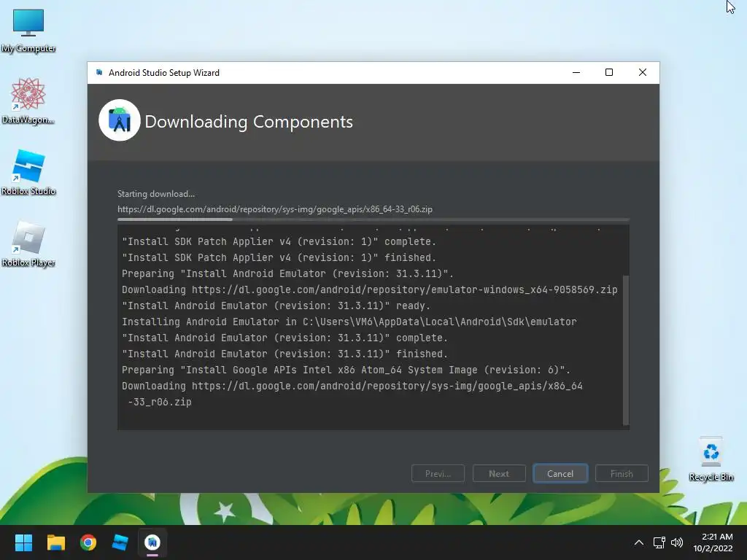Select the DataWagon desktop shortcut
The height and width of the screenshot is (560, 747).
[28, 101]
